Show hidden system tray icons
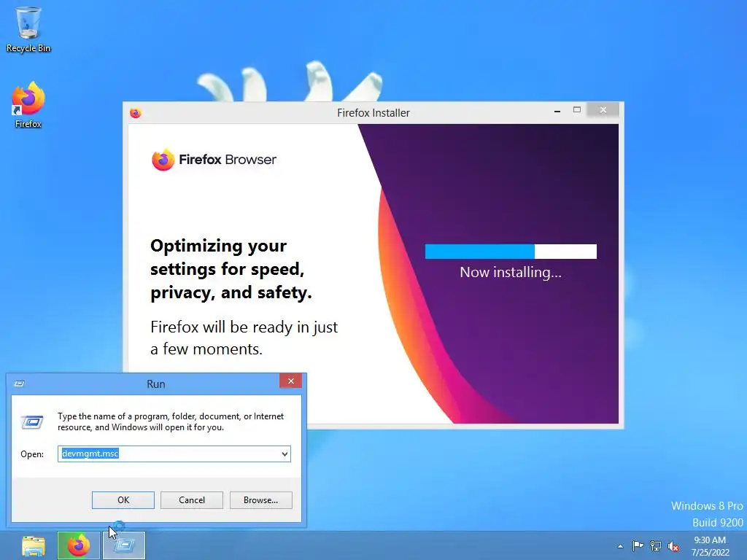Viewport: 747px width, 560px height. pos(620,546)
